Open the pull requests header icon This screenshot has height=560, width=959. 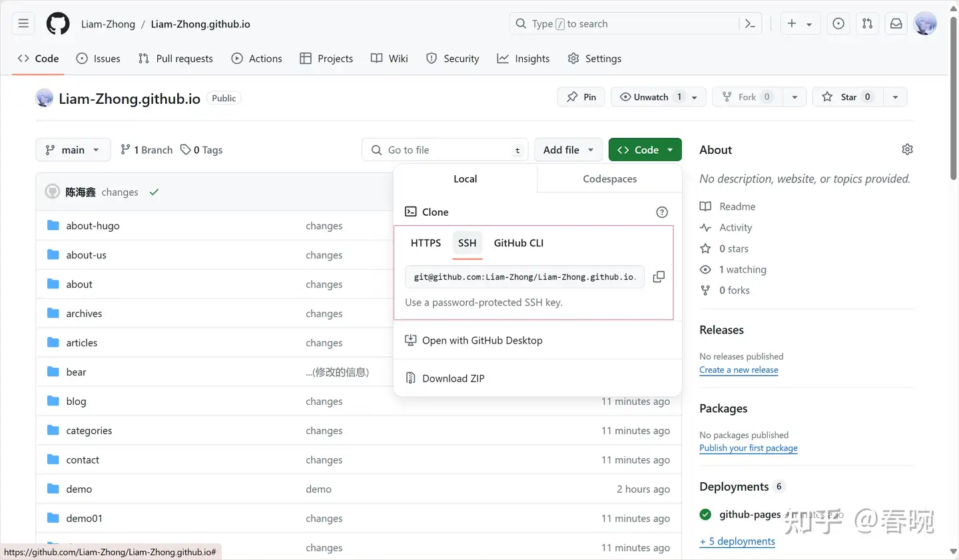867,24
